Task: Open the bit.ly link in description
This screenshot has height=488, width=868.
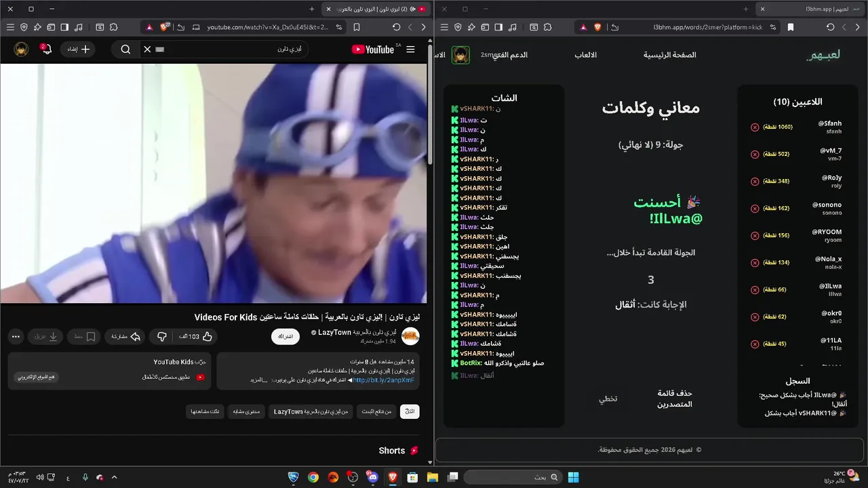Action: (384, 380)
